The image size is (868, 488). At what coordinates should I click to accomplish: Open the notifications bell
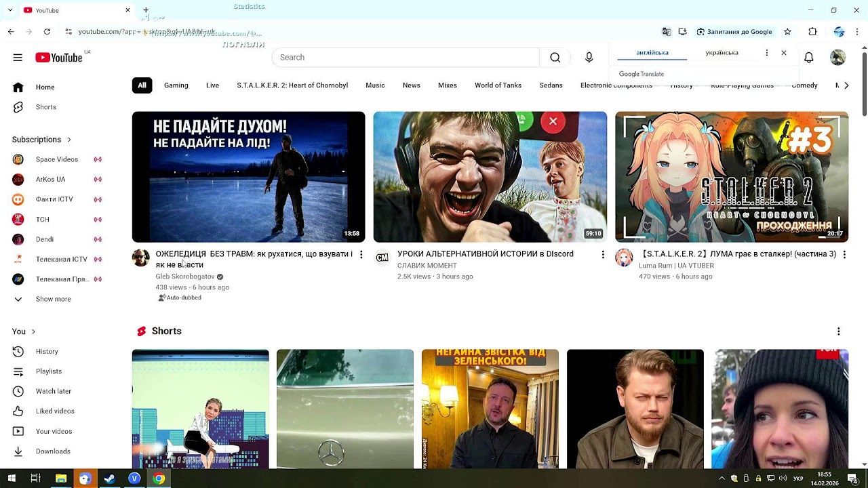pos(808,58)
